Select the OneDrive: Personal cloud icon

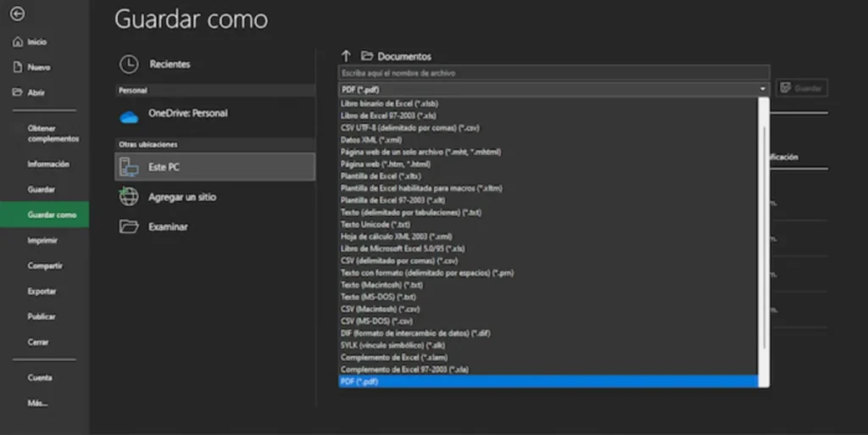point(129,114)
